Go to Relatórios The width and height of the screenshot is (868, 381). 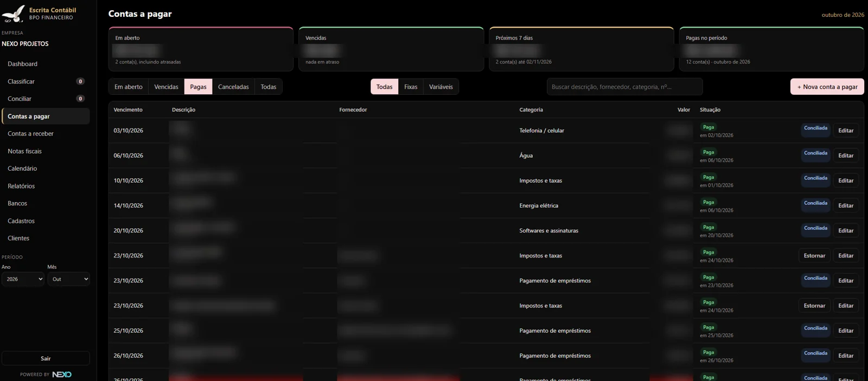tap(46, 186)
